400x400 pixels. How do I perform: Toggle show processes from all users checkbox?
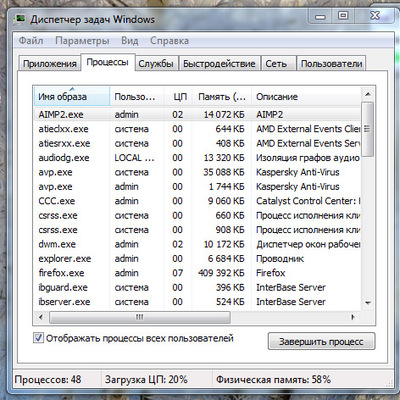38,338
